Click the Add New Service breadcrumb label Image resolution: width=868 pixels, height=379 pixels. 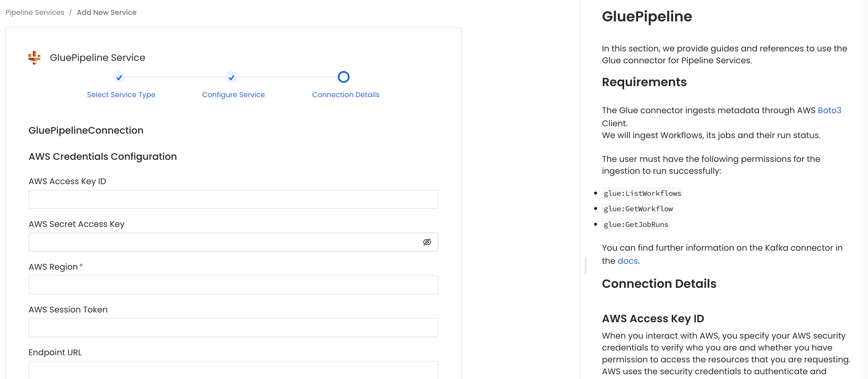[106, 12]
